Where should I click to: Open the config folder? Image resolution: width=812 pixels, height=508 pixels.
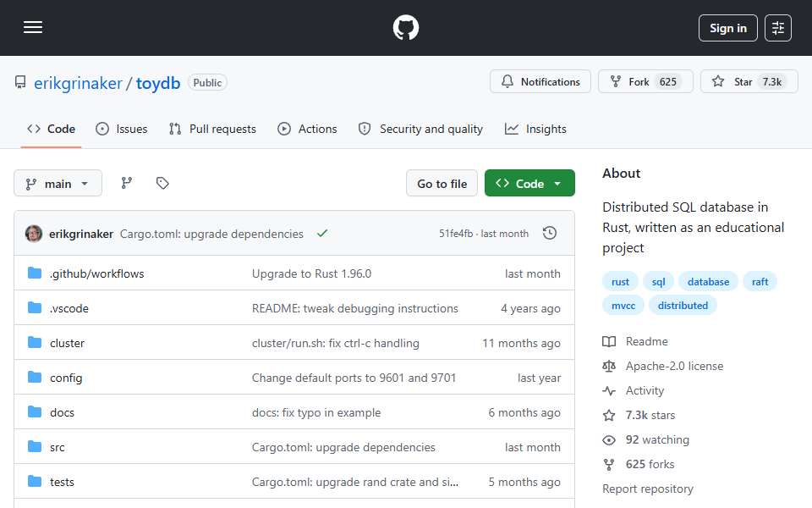[66, 378]
